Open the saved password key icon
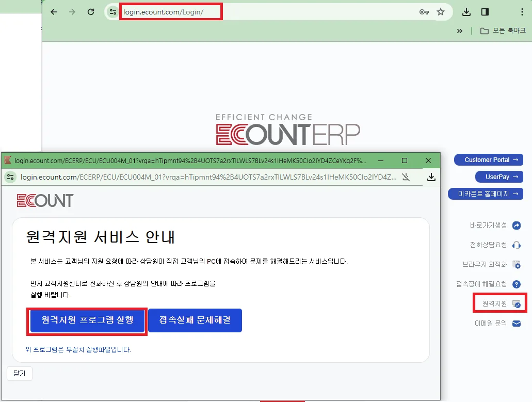 pos(424,12)
